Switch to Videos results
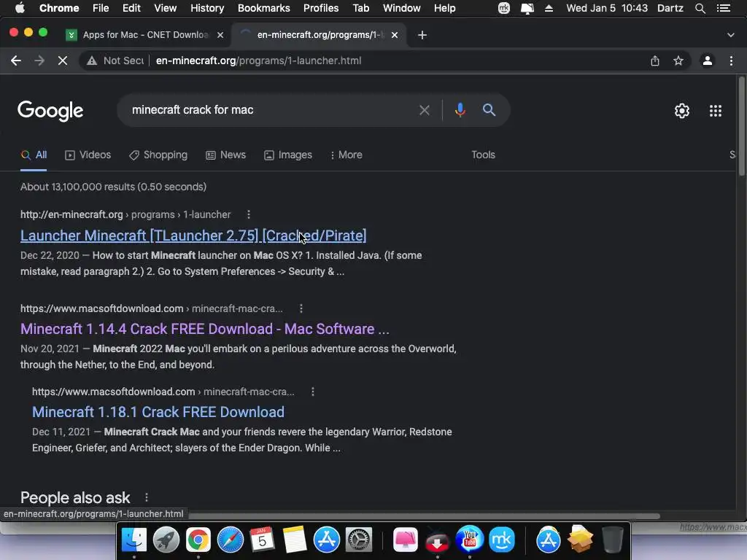Screen dimensions: 747x560 click(88, 155)
